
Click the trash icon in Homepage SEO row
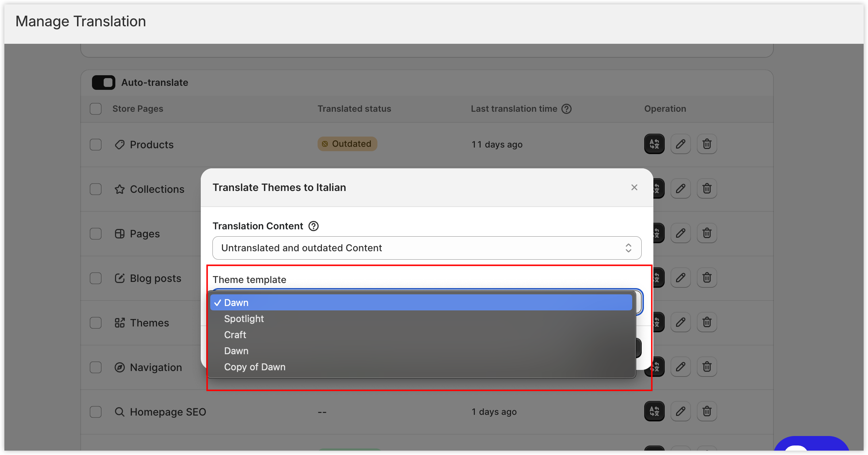click(x=707, y=411)
